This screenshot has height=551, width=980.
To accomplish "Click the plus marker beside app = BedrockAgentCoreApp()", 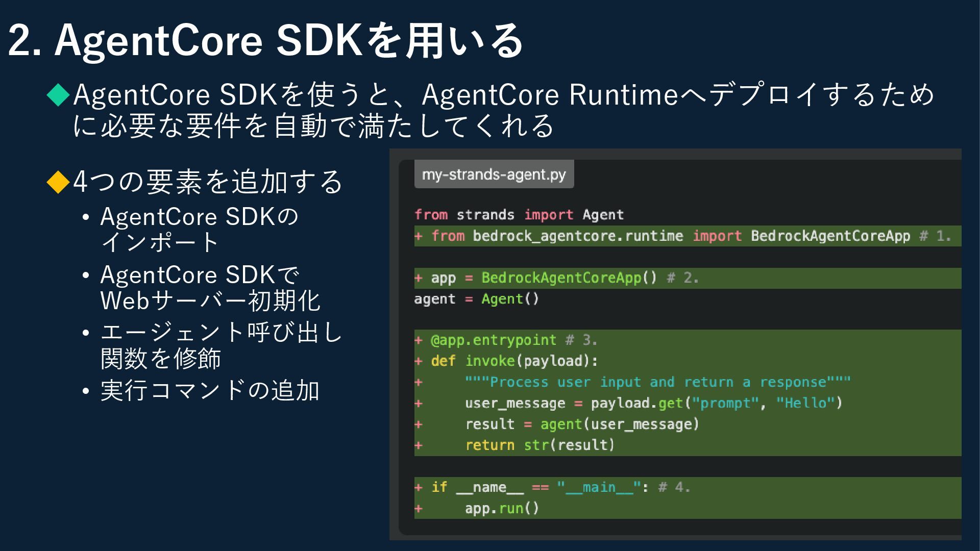I will pyautogui.click(x=419, y=278).
